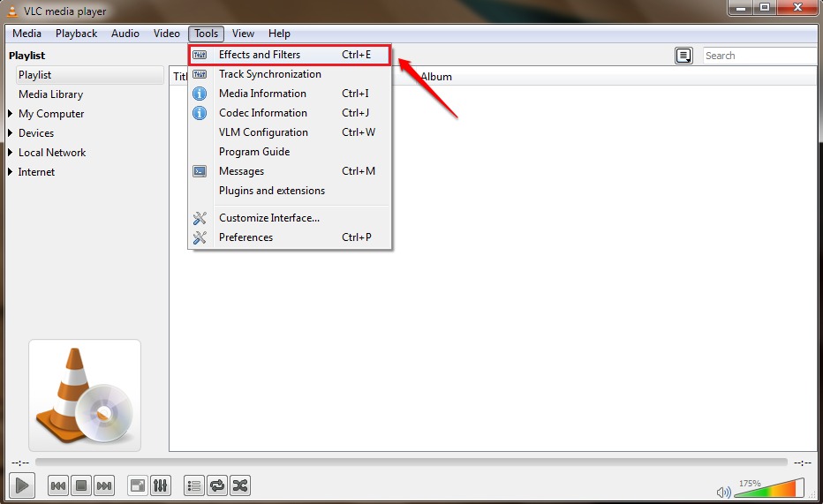Click the Customize Interface tools icon

click(200, 218)
